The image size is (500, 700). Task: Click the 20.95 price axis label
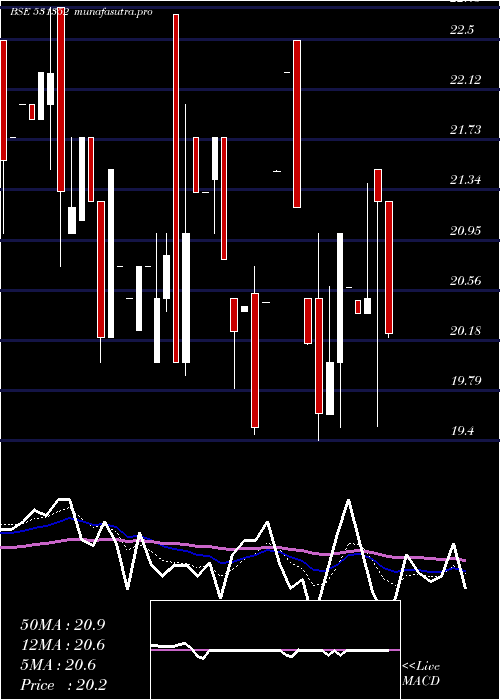click(466, 231)
